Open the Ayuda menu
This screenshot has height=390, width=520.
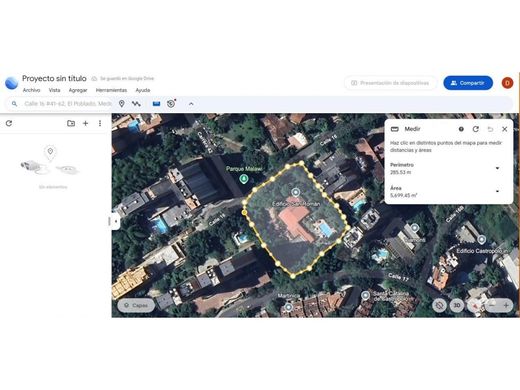click(x=143, y=90)
